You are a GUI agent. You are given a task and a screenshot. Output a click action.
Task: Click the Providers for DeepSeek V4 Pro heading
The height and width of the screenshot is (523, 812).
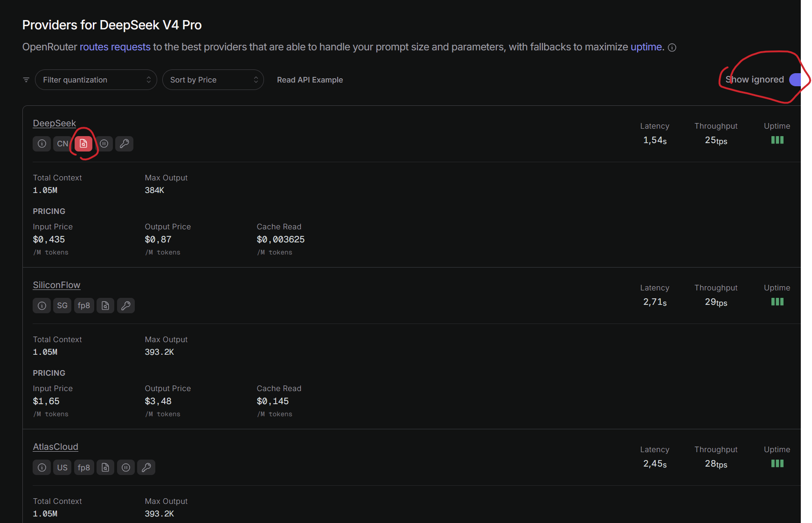112,25
